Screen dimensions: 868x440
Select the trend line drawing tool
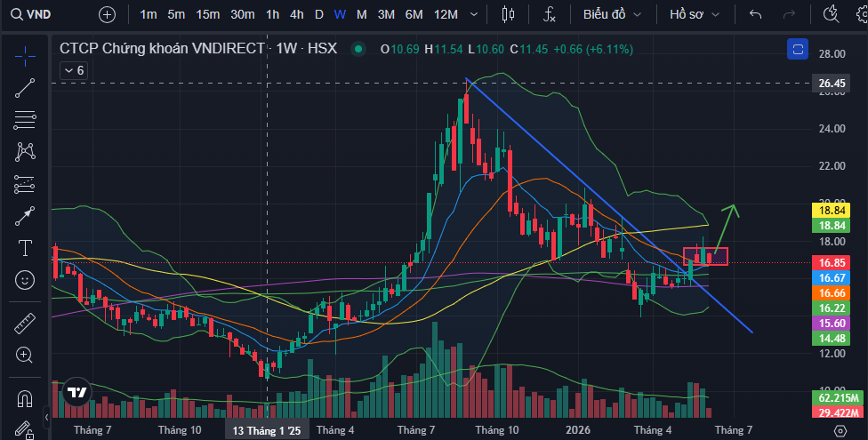[x=25, y=88]
